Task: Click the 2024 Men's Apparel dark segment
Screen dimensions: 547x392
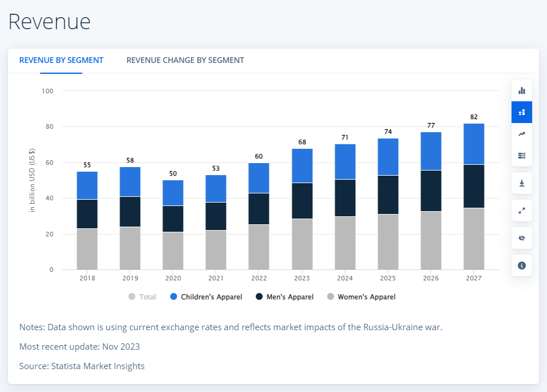Action: click(345, 198)
